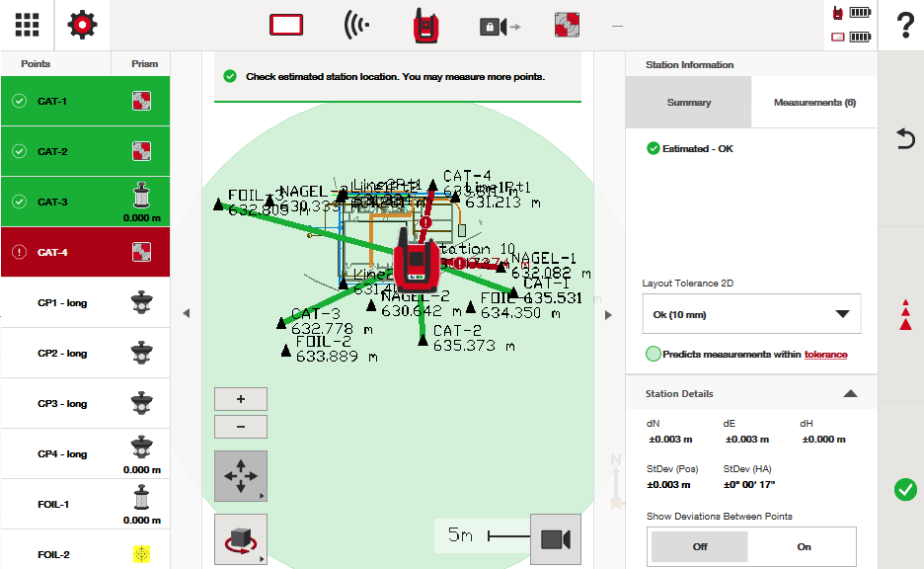Select the total station instrument icon

click(x=425, y=26)
